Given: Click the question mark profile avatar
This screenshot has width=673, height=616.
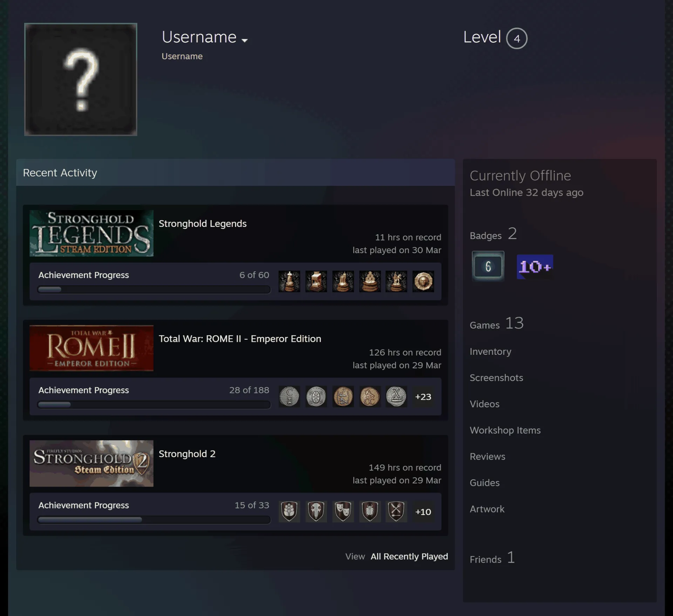Looking at the screenshot, I should (81, 79).
